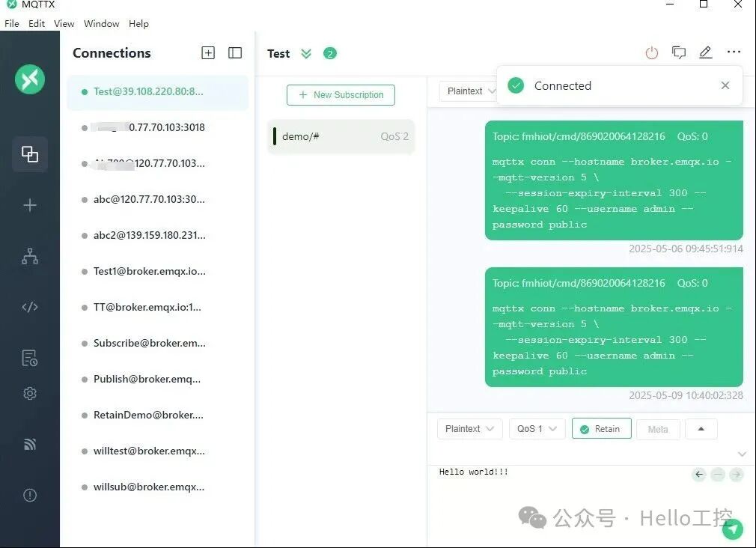Disconnect using the red power icon
The height and width of the screenshot is (548, 756).
coord(652,52)
